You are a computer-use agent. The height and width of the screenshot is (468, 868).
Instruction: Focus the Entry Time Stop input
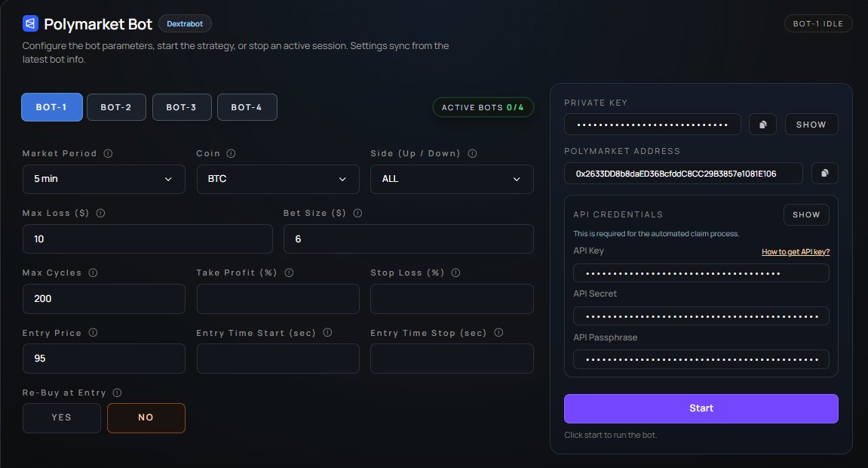pos(452,359)
